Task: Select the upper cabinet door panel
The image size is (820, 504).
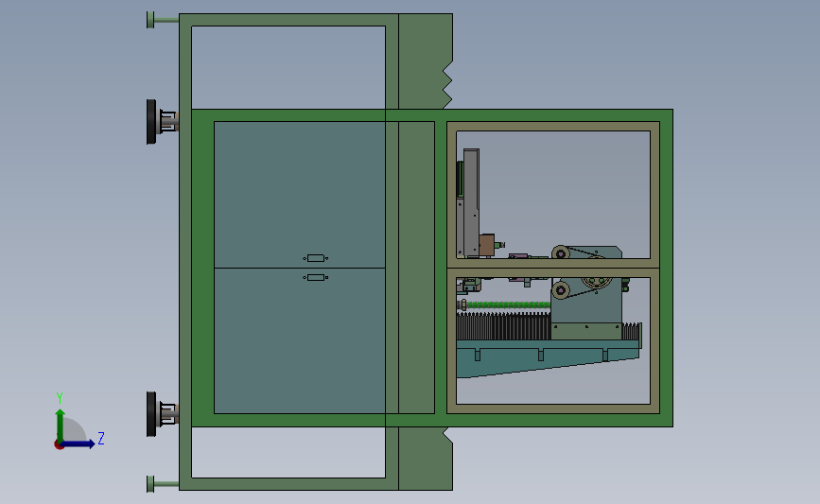Action: [300, 195]
